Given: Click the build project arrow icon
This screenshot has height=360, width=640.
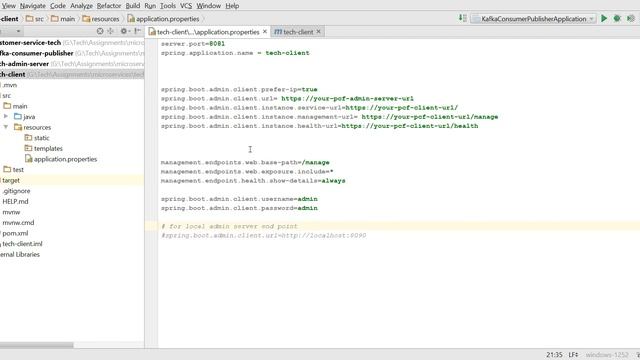Looking at the screenshot, I should [462, 18].
